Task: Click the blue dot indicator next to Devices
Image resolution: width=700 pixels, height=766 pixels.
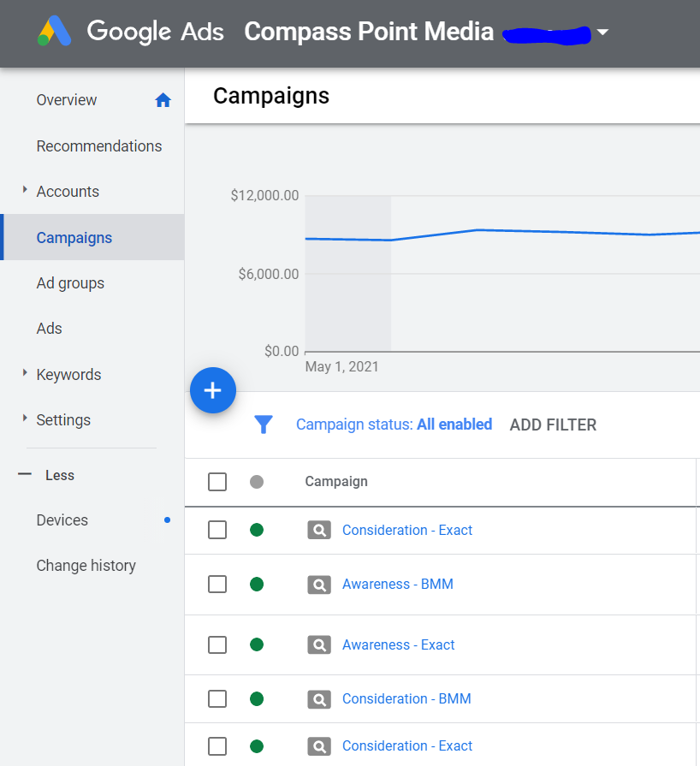Action: (167, 520)
